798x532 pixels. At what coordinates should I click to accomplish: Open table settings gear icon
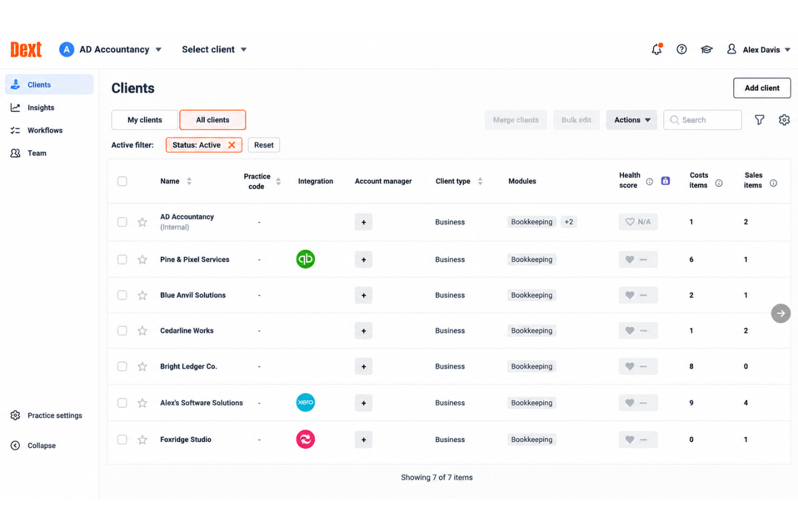[784, 120]
